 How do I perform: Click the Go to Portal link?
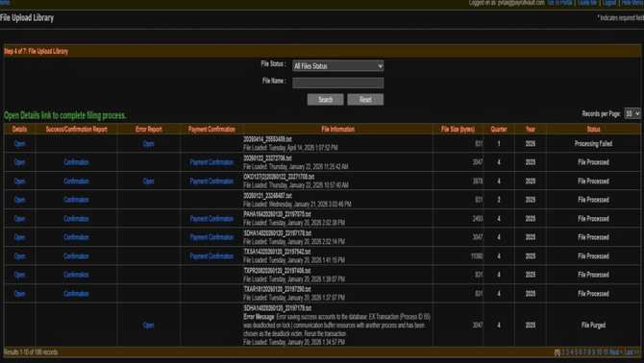559,3
